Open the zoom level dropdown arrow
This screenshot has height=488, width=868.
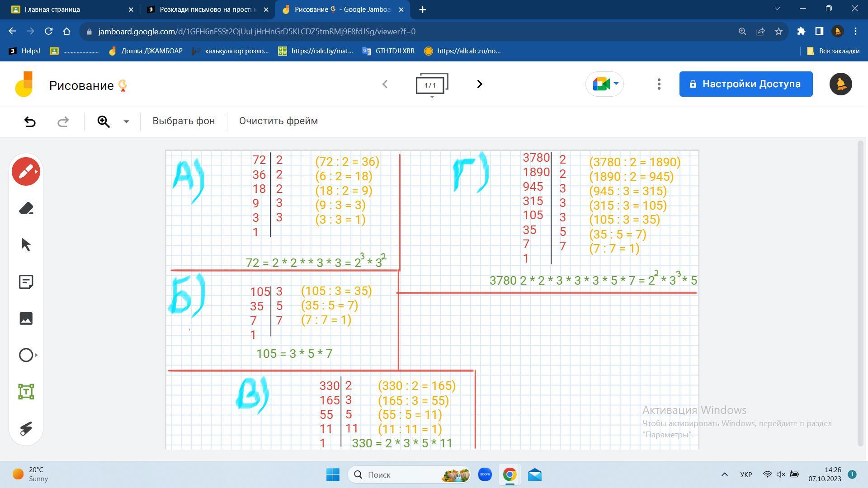point(126,122)
